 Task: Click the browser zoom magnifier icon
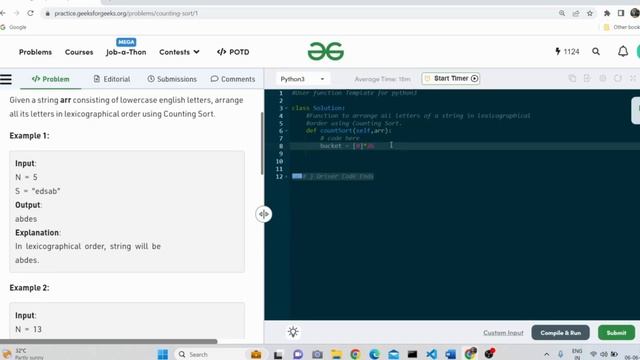point(562,13)
